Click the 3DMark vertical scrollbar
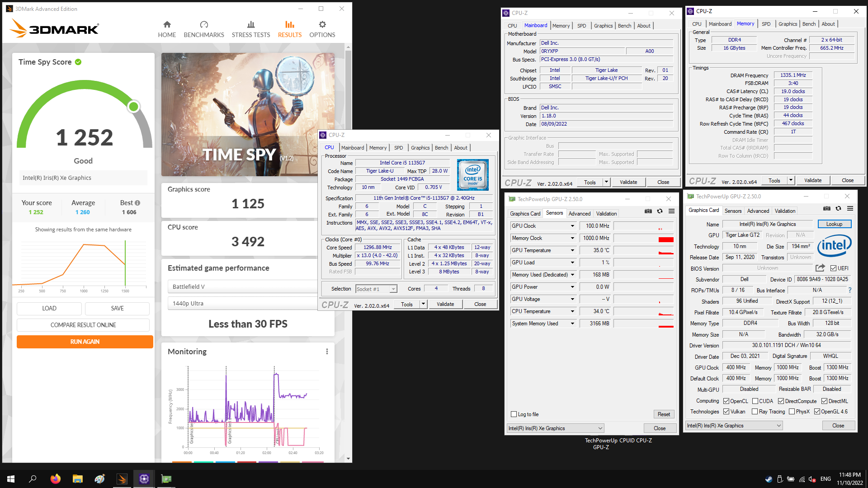This screenshot has height=488, width=868. tap(348, 252)
